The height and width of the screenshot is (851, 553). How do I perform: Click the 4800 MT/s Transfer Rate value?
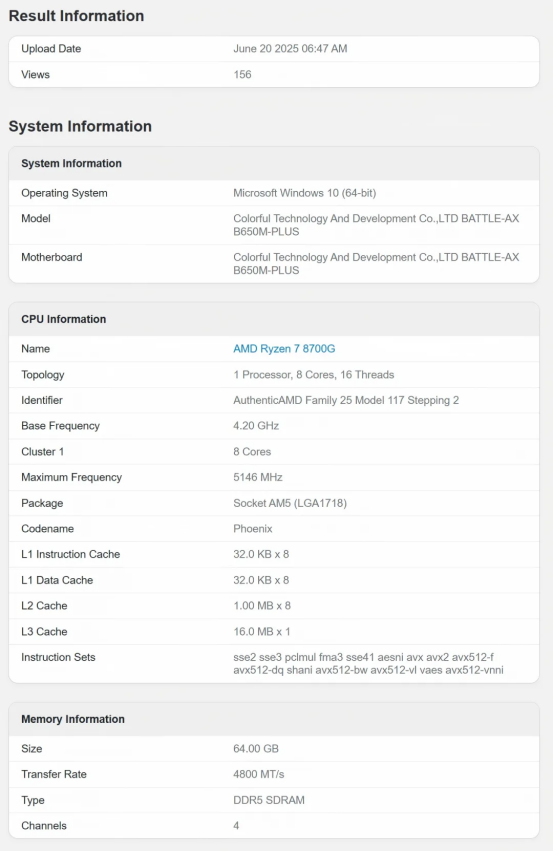coord(259,774)
